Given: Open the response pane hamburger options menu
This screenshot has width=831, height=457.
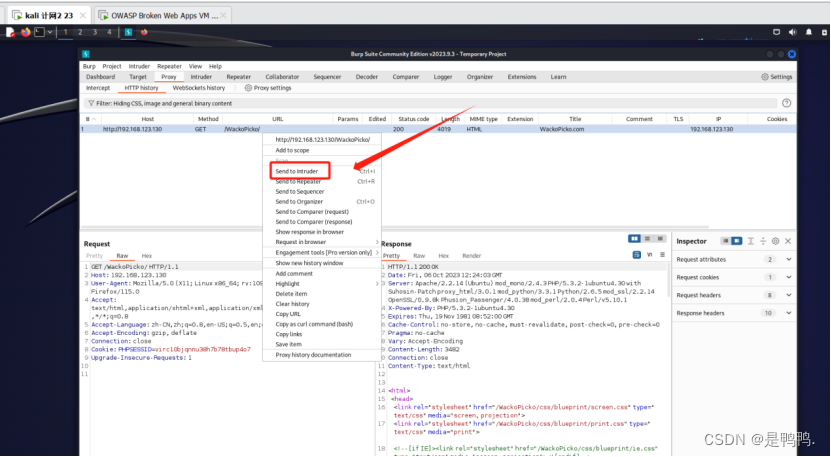Looking at the screenshot, I should [662, 255].
